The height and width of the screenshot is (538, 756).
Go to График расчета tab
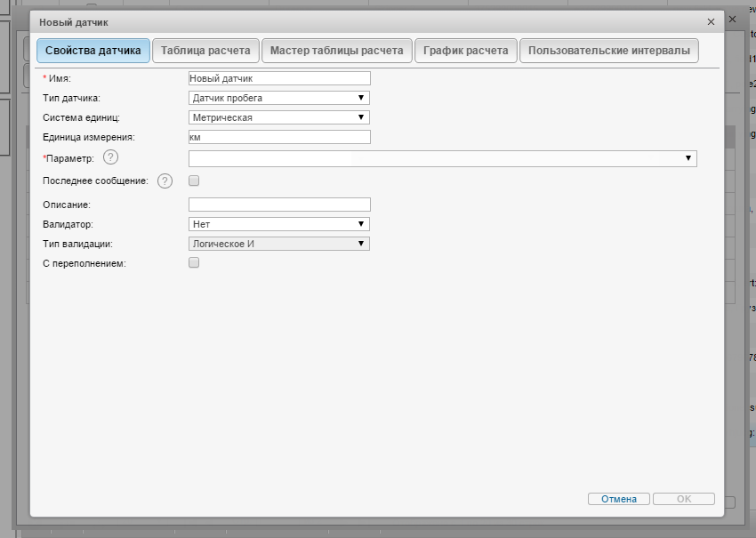[x=466, y=51]
